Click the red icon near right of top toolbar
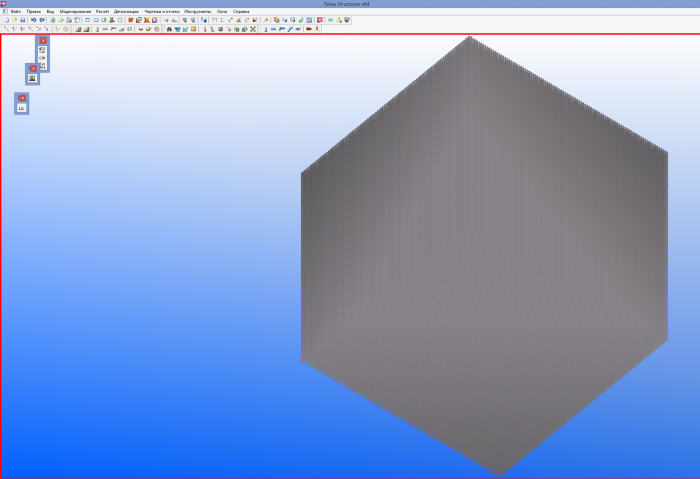The height and width of the screenshot is (479, 700). point(320,20)
